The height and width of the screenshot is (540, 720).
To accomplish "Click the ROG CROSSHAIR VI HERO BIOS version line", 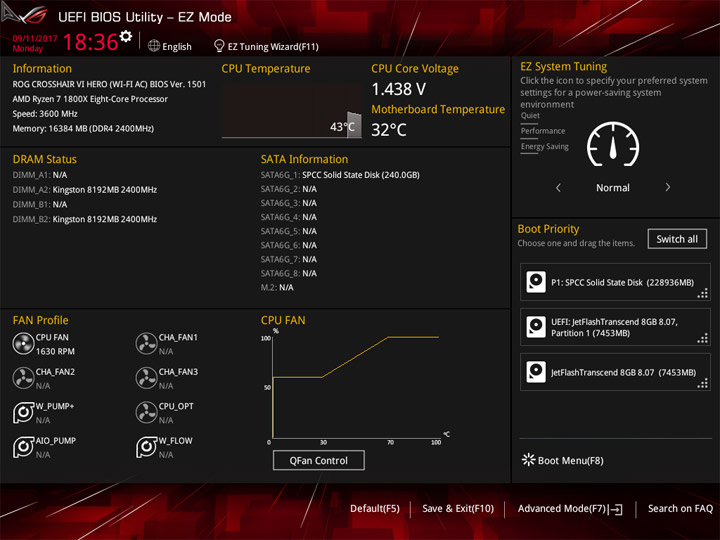I will [x=109, y=84].
